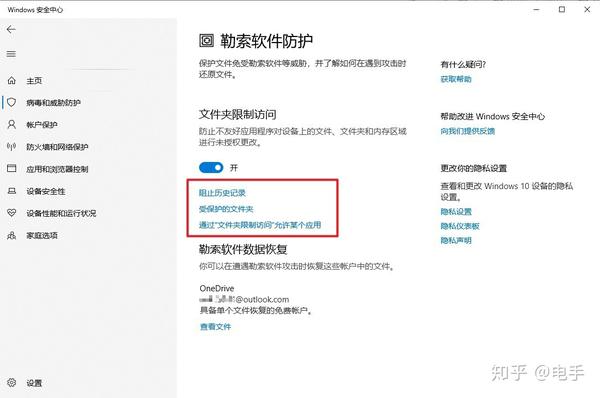The height and width of the screenshot is (398, 600).
Task: Click the ransomware protection header icon
Action: (206, 41)
